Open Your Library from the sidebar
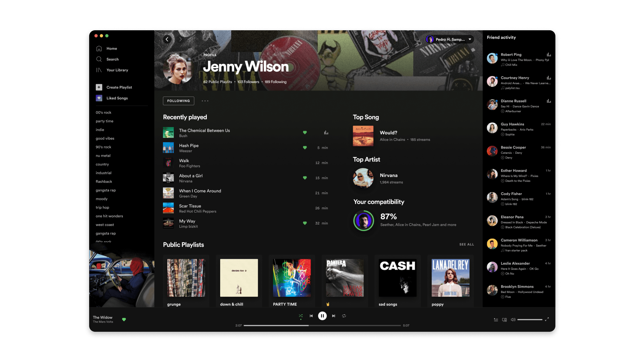Image resolution: width=644 pixels, height=362 pixels. tap(99, 70)
